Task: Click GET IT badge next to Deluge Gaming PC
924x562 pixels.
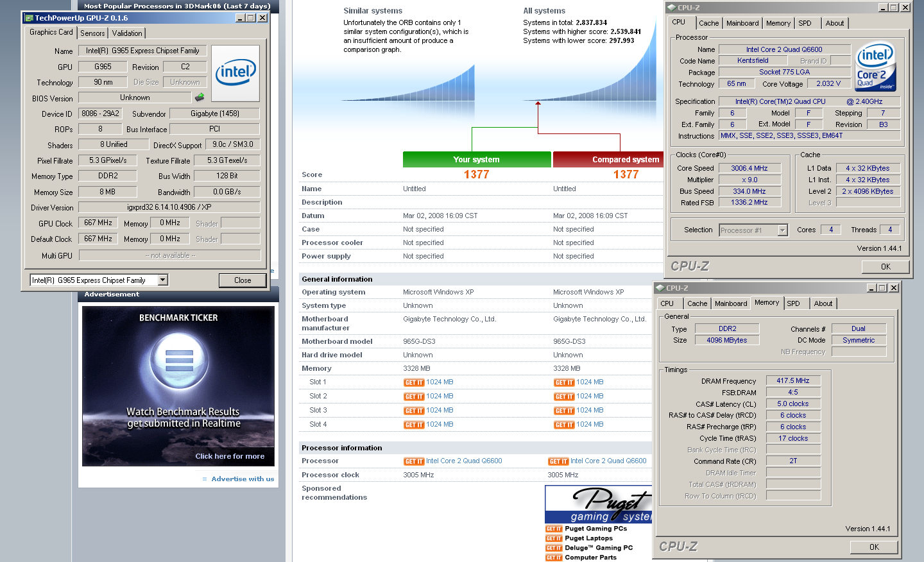Action: [554, 548]
